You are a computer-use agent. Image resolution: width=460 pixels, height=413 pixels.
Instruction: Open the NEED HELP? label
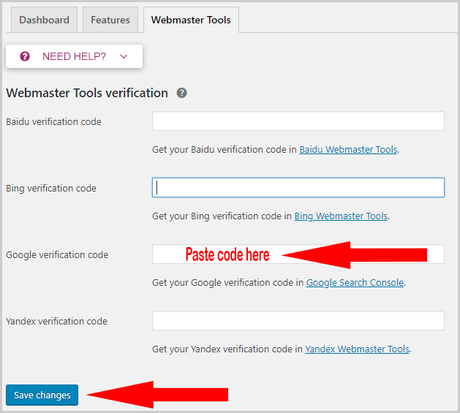74,56
